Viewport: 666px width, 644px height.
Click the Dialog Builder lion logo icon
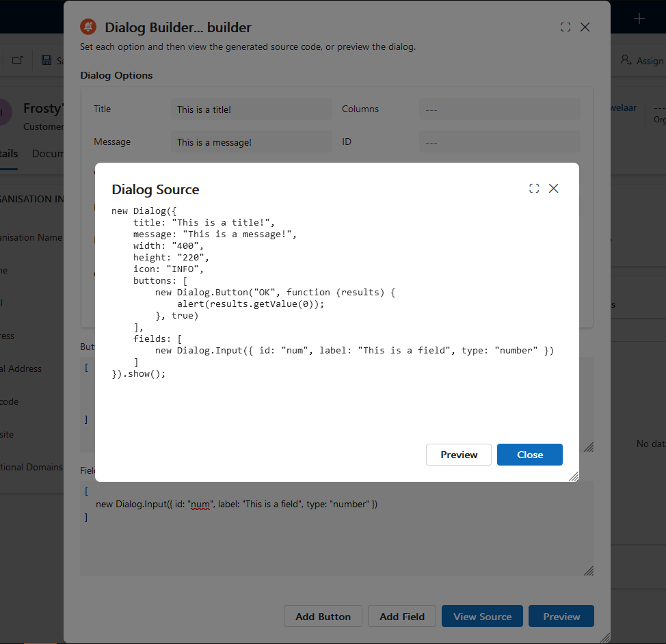coord(88,27)
